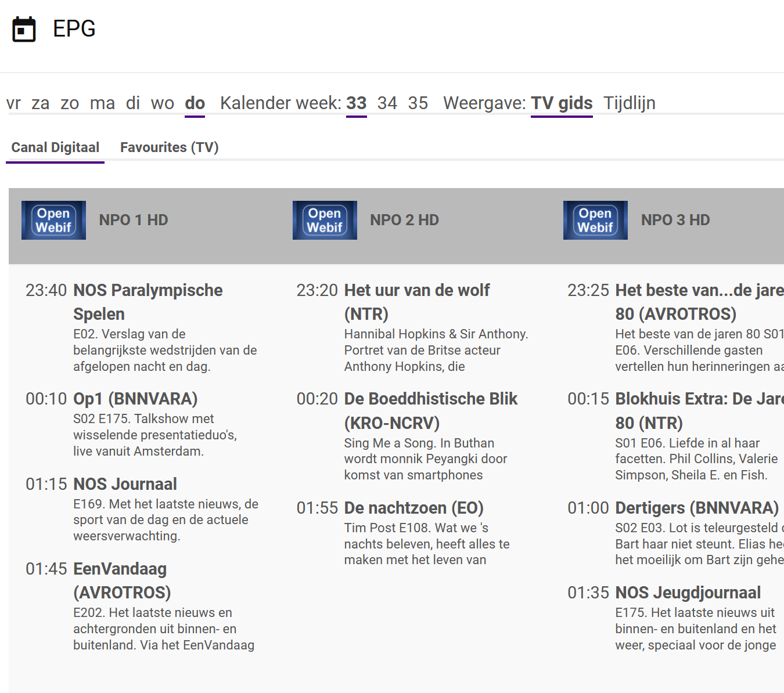Click the NPO 3 HD channel name

point(675,220)
